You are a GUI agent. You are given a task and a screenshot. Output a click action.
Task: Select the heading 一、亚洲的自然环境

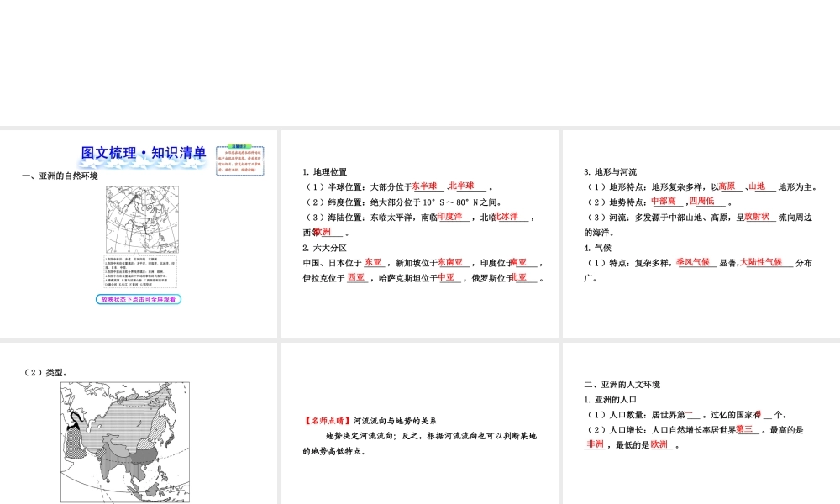pos(60,176)
